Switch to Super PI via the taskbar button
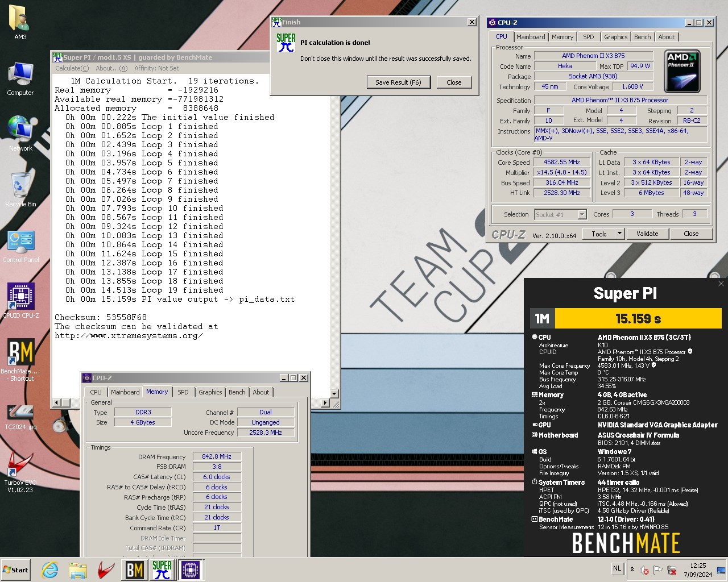 [162, 569]
